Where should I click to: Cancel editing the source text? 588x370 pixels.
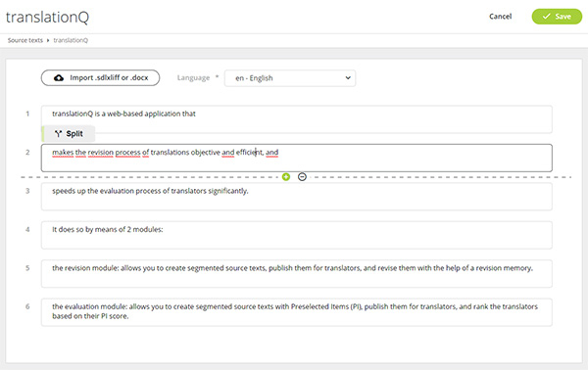point(500,16)
